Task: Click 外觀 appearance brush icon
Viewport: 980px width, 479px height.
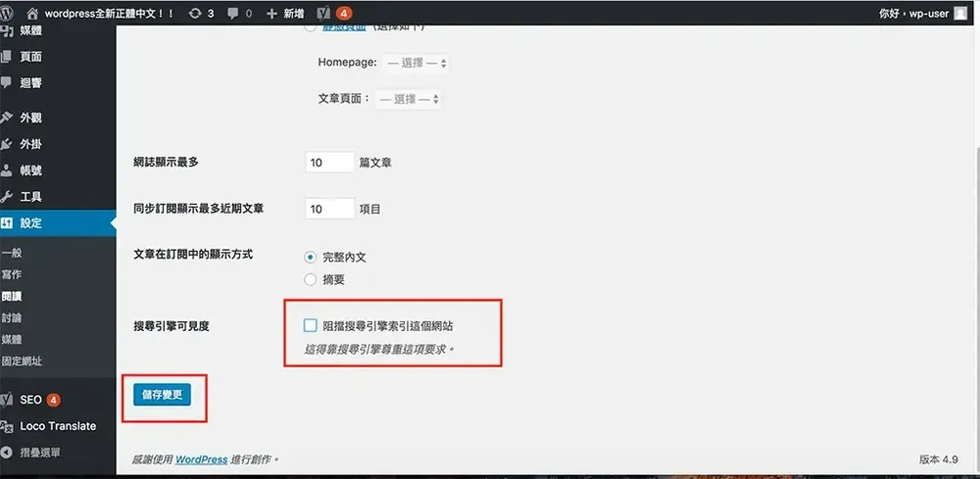Action: (x=6, y=118)
